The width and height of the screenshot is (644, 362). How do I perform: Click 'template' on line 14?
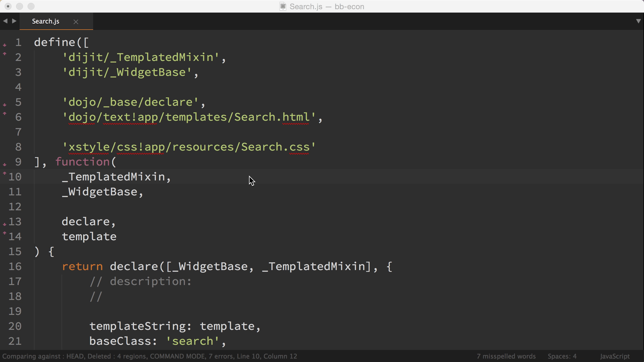coord(89,236)
